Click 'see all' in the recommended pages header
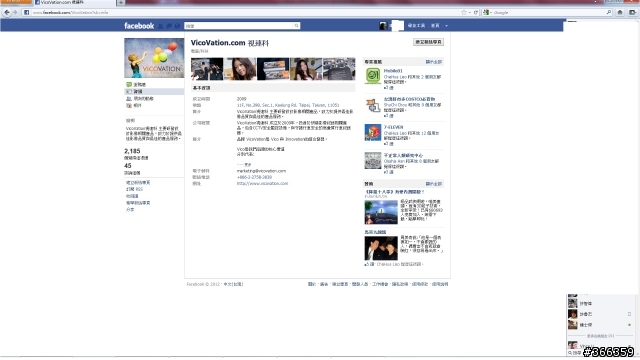Viewport: 640px width, 360px height. click(433, 62)
